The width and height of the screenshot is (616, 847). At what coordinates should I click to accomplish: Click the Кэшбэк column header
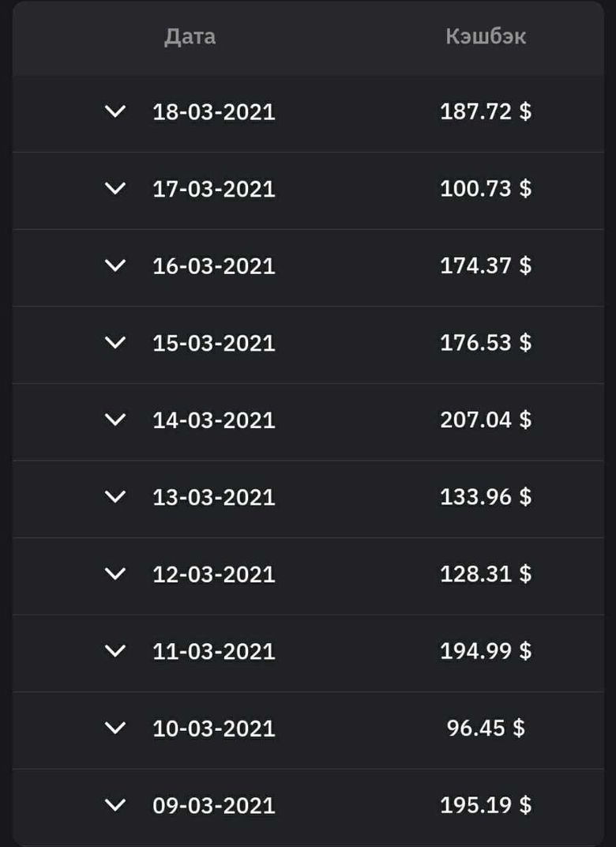[x=486, y=36]
